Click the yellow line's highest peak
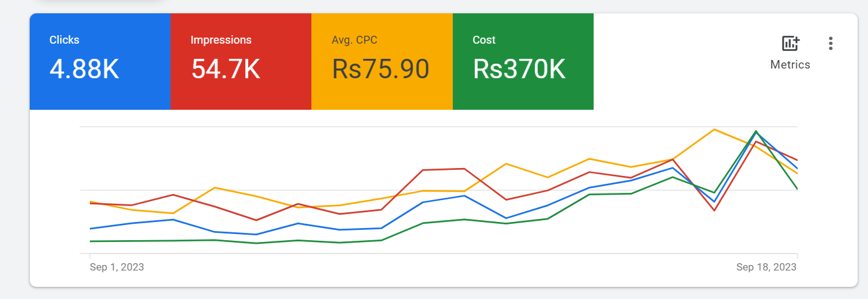Screen dimensions: 868x299 click(x=715, y=129)
